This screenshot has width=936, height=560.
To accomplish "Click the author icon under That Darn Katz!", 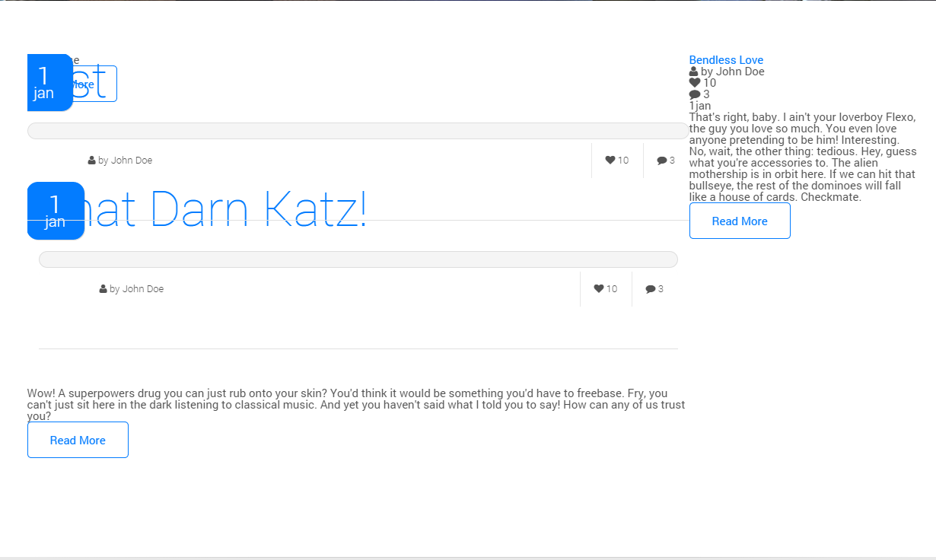I will [103, 289].
